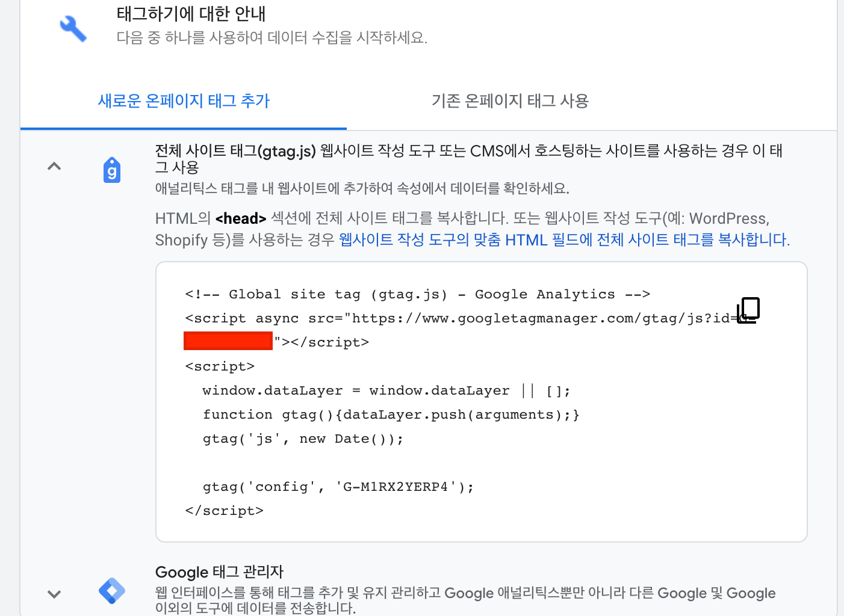Expand the Google 태그 관리자 section
This screenshot has width=844, height=616.
coord(54,594)
